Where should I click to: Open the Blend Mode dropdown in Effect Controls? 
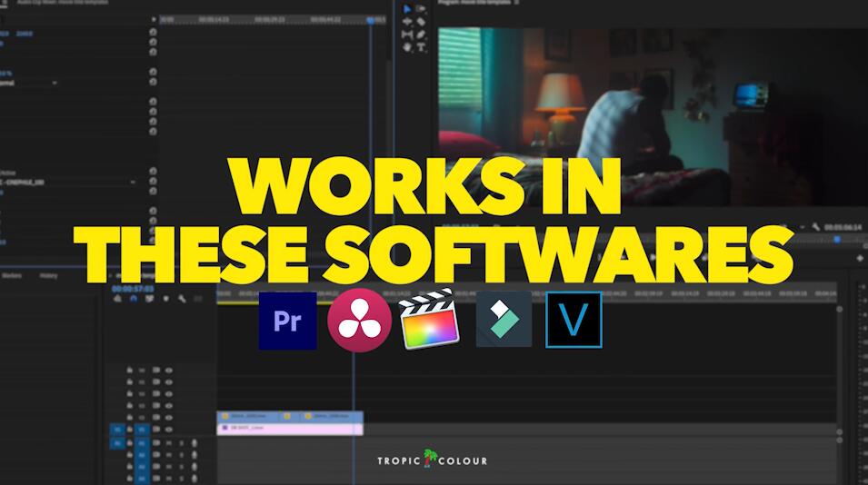(x=32, y=83)
